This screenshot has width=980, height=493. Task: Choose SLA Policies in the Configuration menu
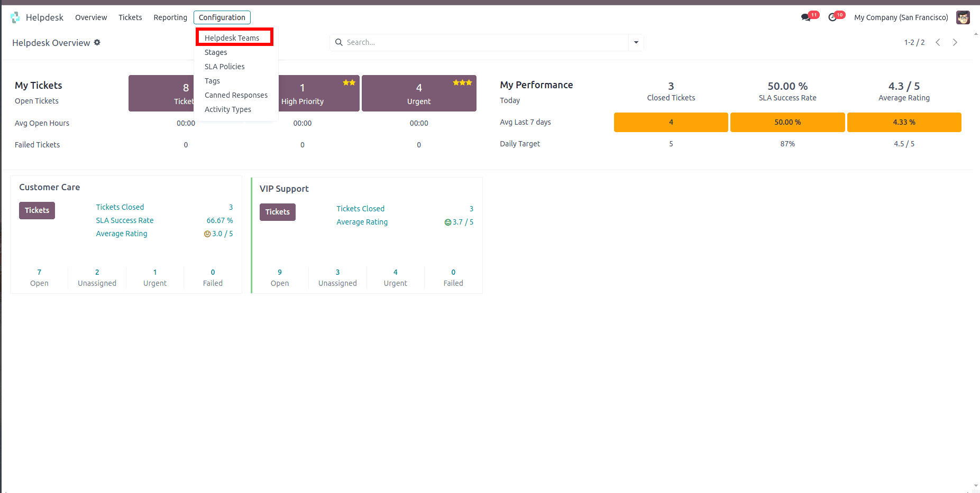(x=224, y=67)
